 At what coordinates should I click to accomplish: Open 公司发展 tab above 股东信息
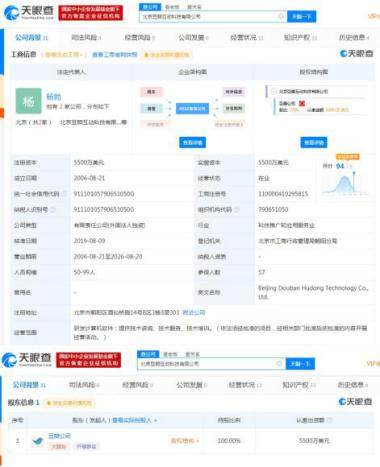click(x=191, y=385)
